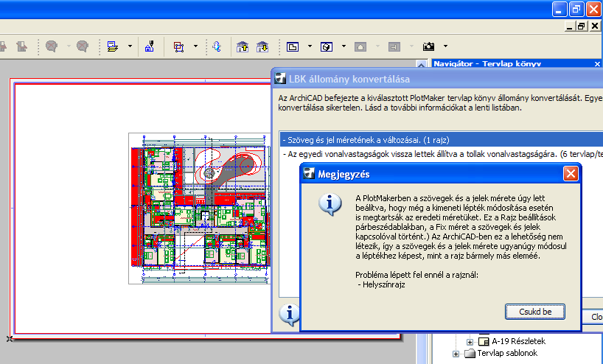603x364 pixels.
Task: Close the Megjegyzés dialog with red X
Action: coord(571,174)
